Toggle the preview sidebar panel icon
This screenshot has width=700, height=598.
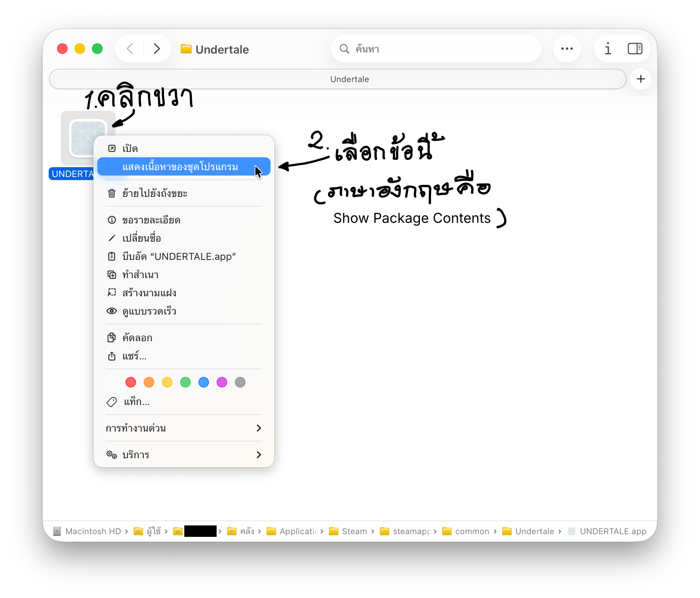click(635, 49)
